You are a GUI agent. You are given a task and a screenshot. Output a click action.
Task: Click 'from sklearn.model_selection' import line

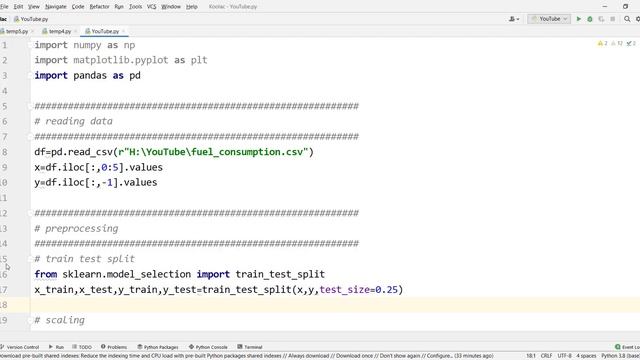pyautogui.click(x=180, y=274)
